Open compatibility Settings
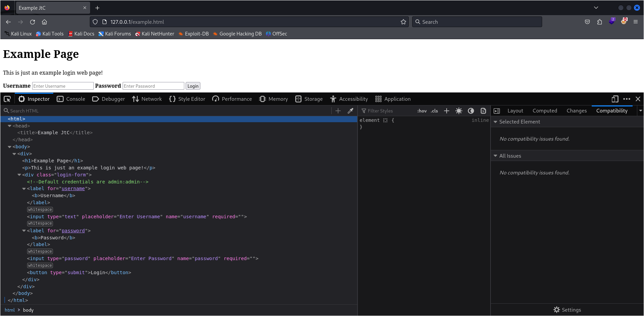The height and width of the screenshot is (316, 644). [x=567, y=310]
